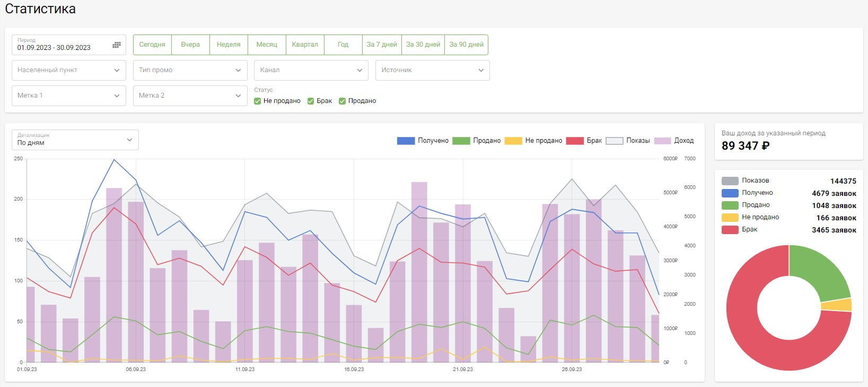Switch to the Квартал period tab
Image resolution: width=868 pixels, height=387 pixels.
pos(305,45)
